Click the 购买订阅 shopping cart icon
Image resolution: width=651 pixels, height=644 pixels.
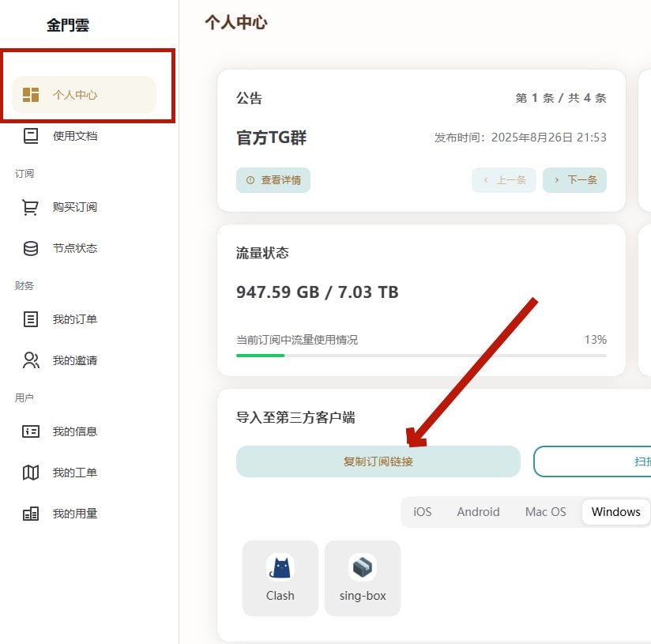tap(31, 207)
